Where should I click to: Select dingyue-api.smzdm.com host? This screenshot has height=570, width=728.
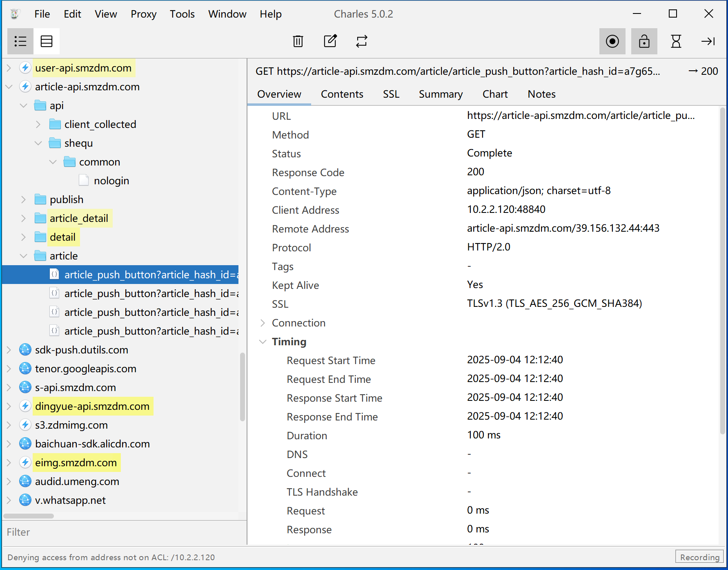point(92,406)
